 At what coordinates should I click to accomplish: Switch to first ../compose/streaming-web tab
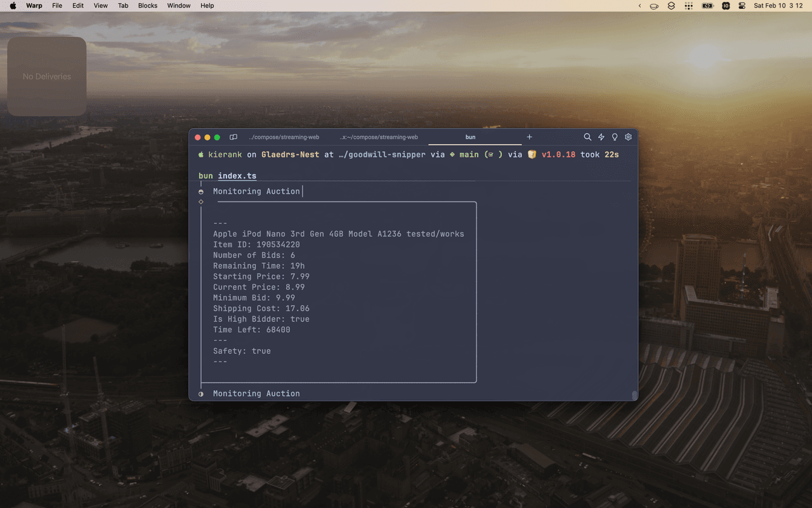284,137
